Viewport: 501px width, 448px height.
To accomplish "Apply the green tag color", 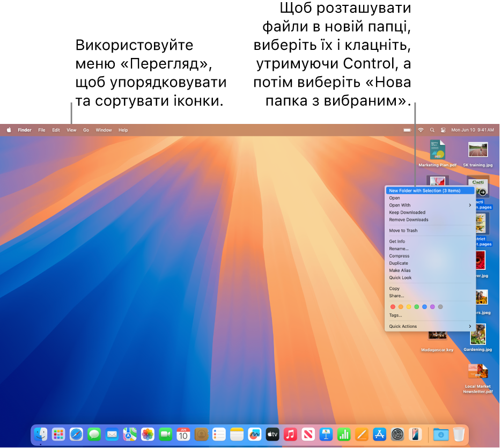I will coord(417,307).
